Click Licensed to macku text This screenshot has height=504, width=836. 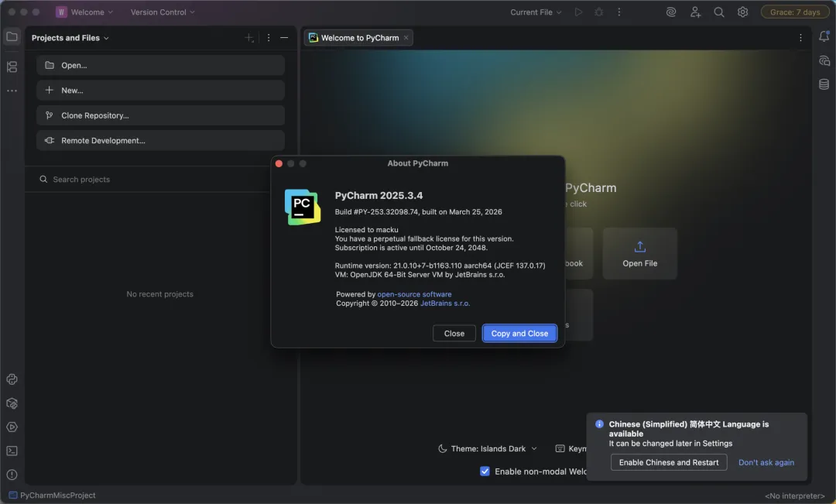click(366, 230)
